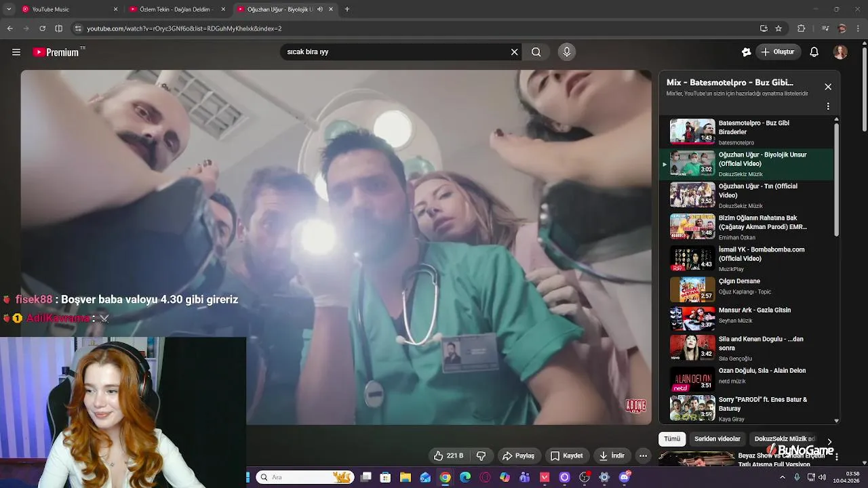
Task: Dislike the video
Action: point(481,455)
